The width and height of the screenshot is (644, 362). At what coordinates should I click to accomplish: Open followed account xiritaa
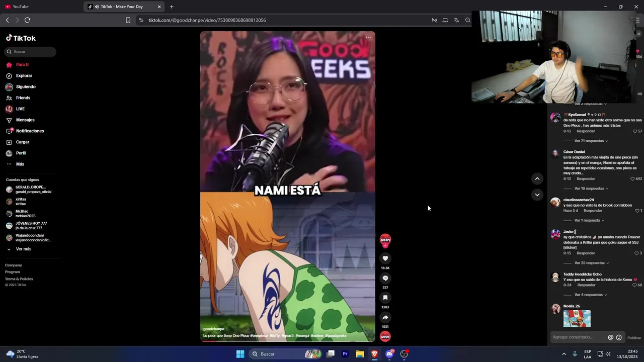pos(20,202)
